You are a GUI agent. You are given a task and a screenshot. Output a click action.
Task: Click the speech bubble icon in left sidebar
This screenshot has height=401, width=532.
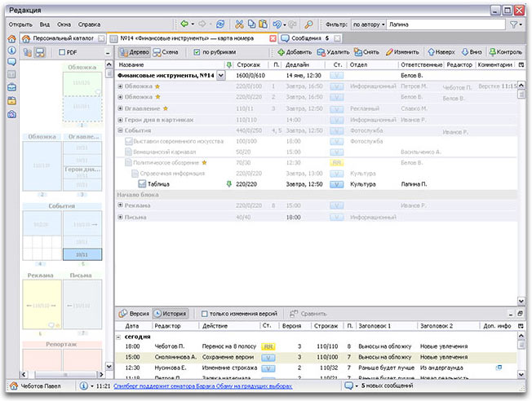(12, 62)
